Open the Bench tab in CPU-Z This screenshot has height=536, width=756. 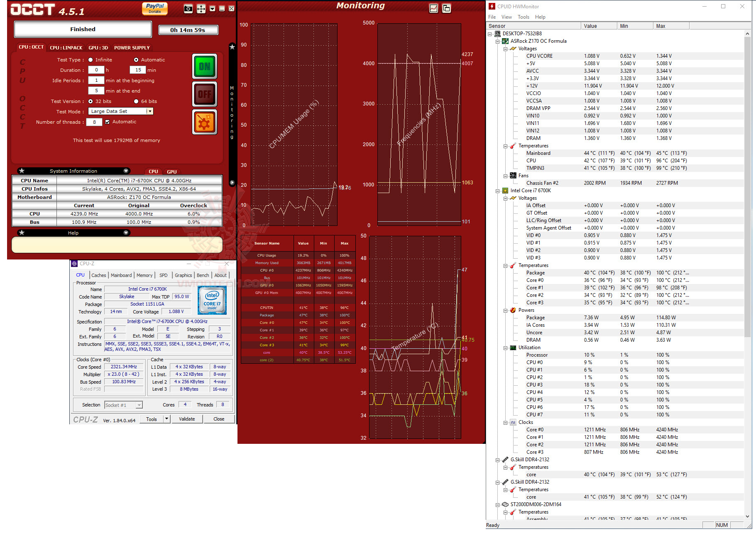(203, 275)
